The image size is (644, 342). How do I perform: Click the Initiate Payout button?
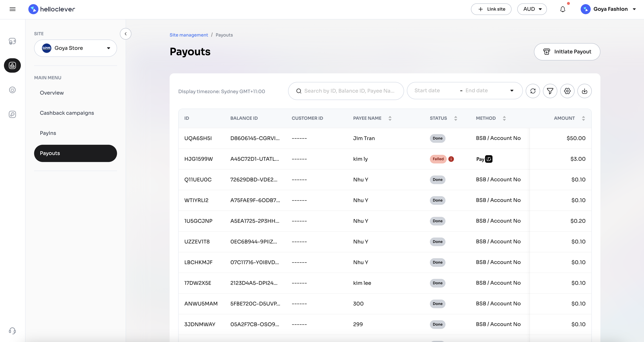point(567,52)
